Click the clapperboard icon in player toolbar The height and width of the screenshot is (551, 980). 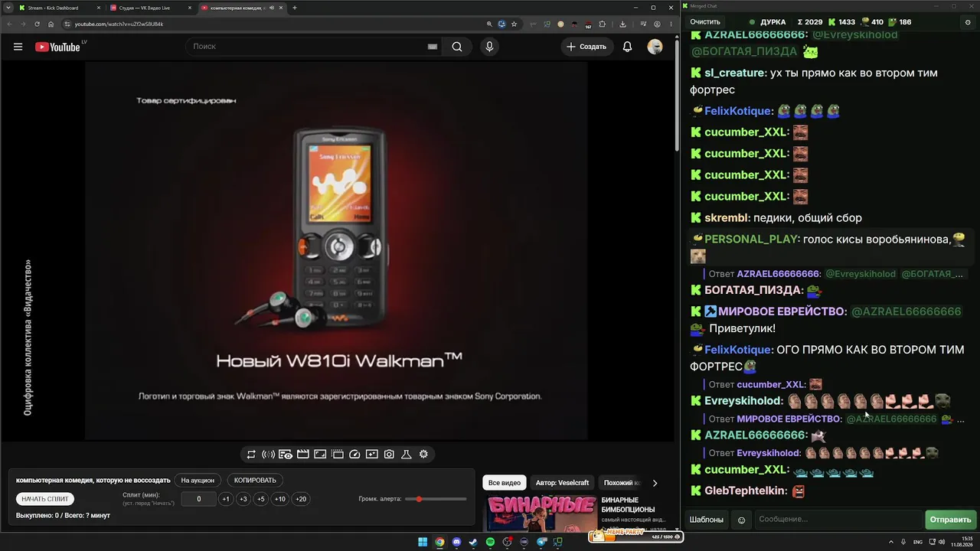pyautogui.click(x=302, y=455)
